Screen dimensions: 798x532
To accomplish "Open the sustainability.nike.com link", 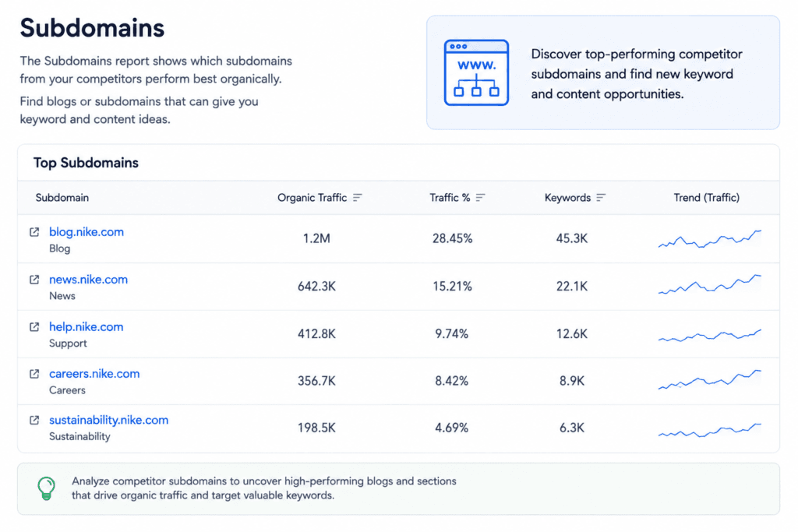I will tap(109, 420).
